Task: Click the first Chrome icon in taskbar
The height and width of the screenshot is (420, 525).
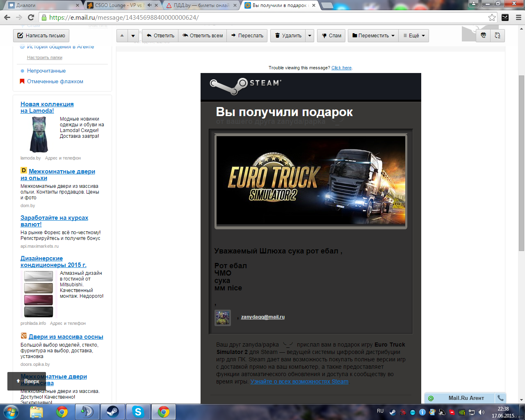Action: [x=62, y=412]
